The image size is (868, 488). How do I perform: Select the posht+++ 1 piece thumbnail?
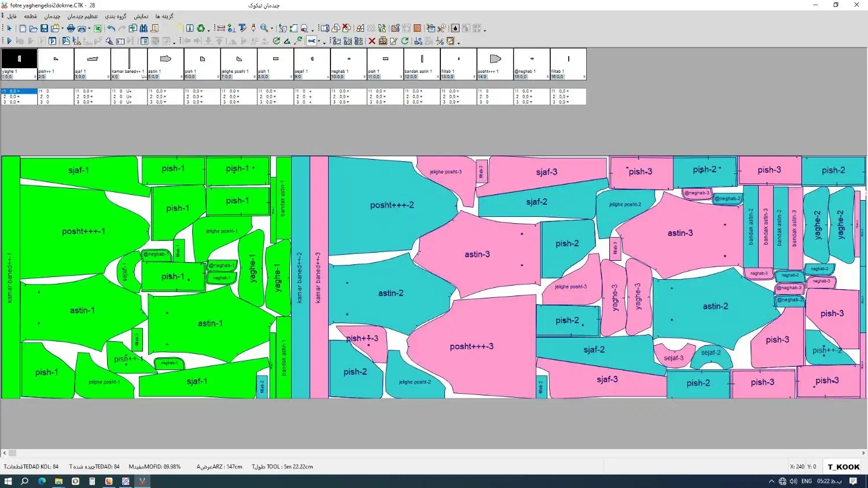495,60
